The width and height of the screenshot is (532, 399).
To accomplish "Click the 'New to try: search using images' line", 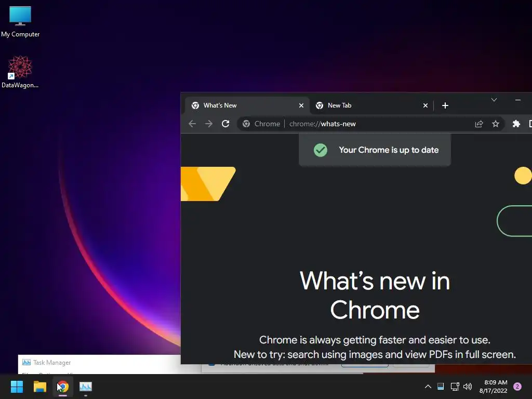I will 375,354.
